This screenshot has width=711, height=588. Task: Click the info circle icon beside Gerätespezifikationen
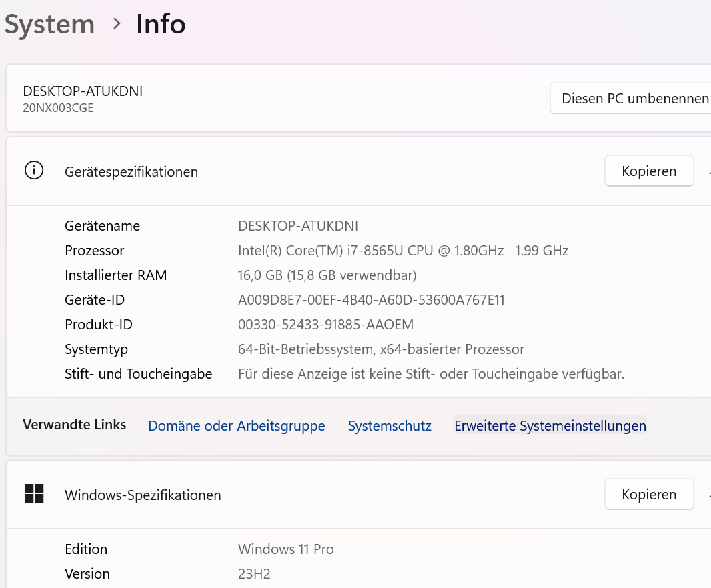(34, 171)
